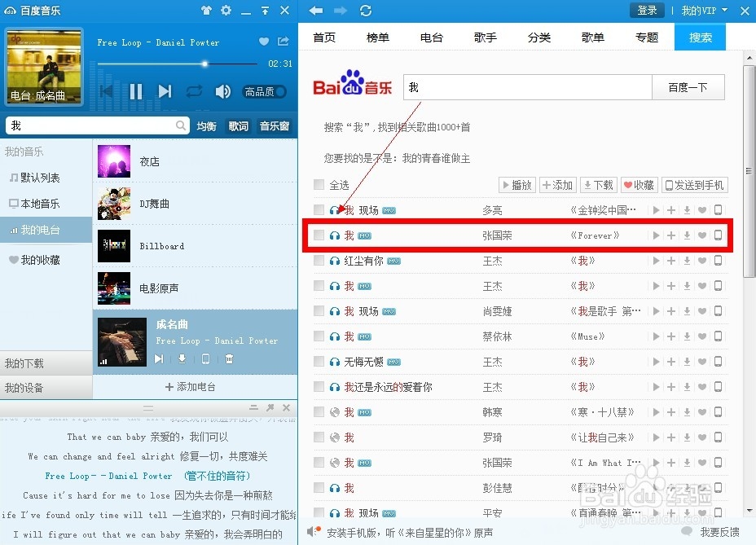
Task: Open the 均衡 equalizer
Action: point(206,126)
